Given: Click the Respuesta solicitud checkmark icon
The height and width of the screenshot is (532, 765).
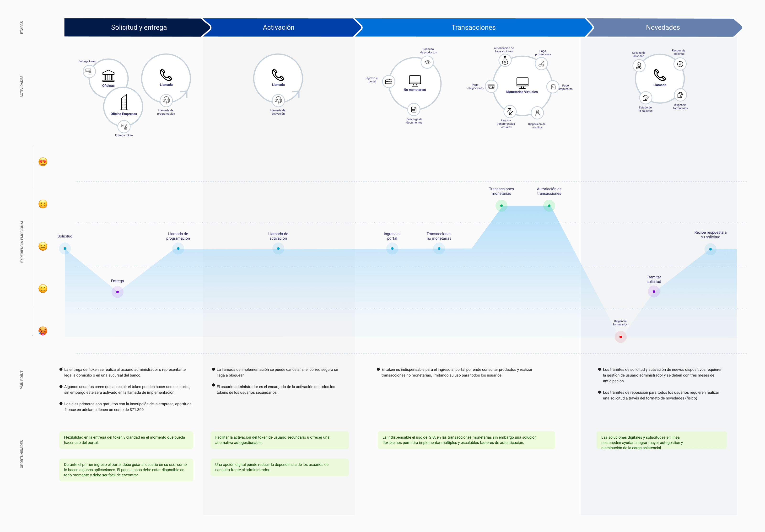Looking at the screenshot, I should pos(680,64).
